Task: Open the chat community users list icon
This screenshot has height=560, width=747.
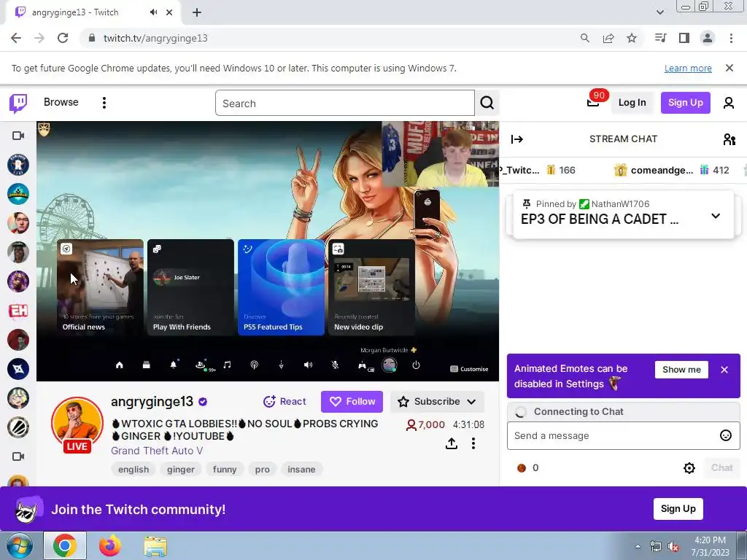Action: click(x=729, y=139)
